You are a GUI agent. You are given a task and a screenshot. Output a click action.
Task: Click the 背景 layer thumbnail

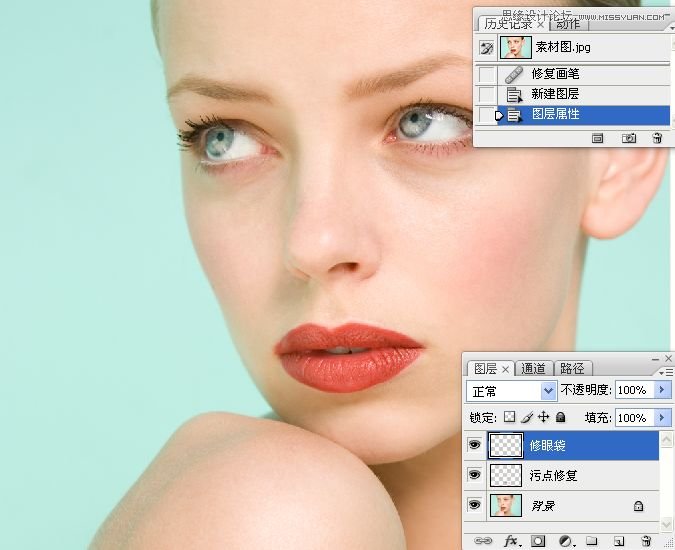(x=506, y=505)
